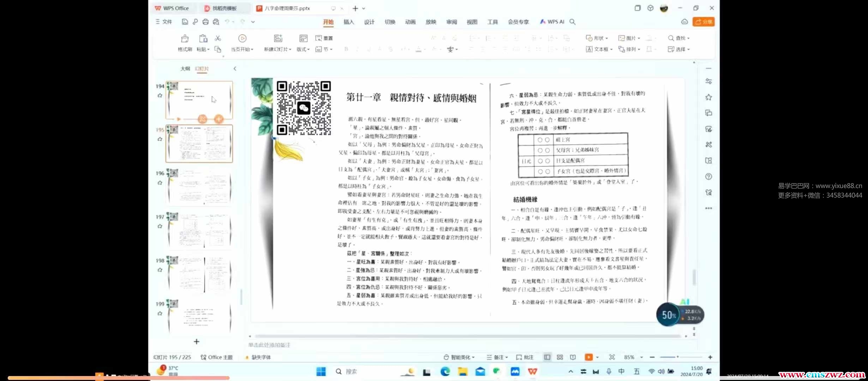Viewport: 868px width, 381px height.
Task: Toggle star mark on slide 196
Action: click(x=160, y=183)
